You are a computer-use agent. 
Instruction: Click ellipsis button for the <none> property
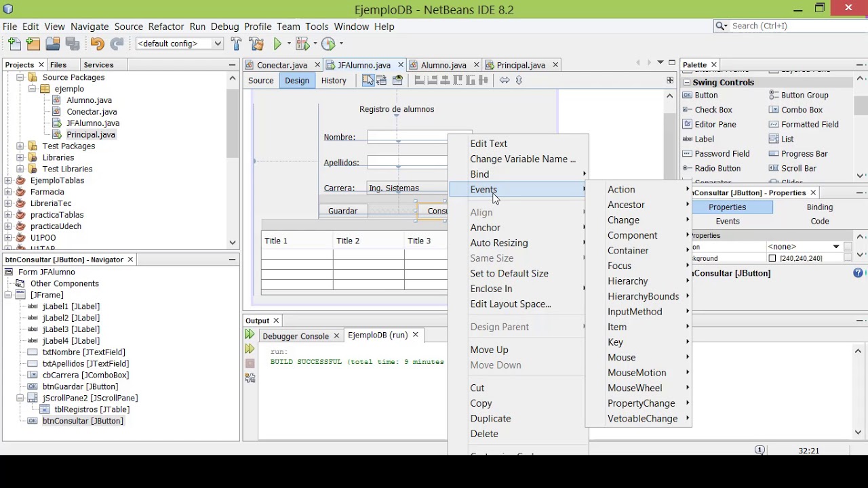pos(848,247)
